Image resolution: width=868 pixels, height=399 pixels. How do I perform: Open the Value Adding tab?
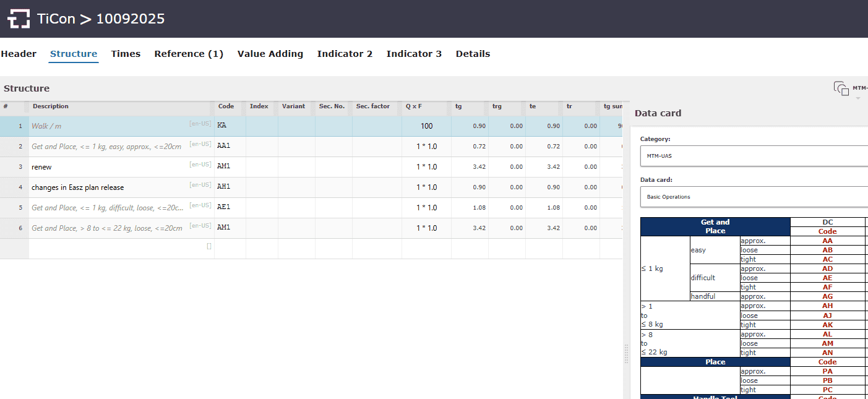pos(270,54)
